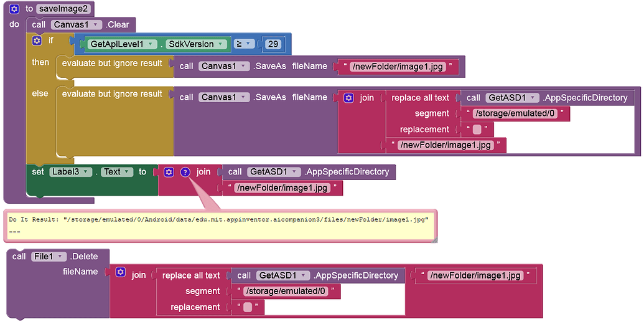The width and height of the screenshot is (644, 324).
Task: Click the Do It Result comment box
Action: pos(220,226)
